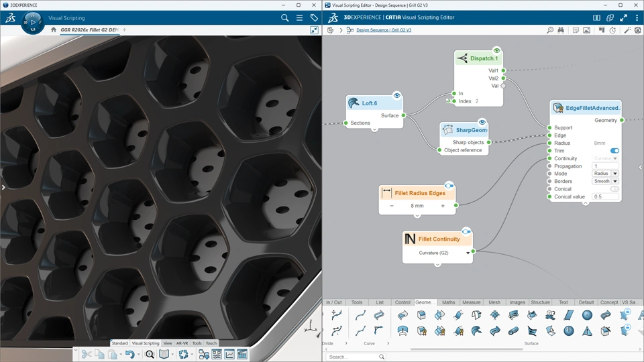
Task: Click the Propagation value field
Action: tap(605, 166)
